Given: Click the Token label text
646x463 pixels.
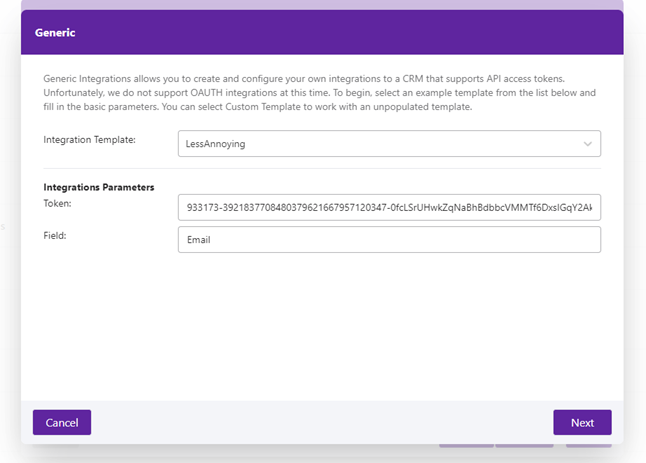Looking at the screenshot, I should [59, 202].
